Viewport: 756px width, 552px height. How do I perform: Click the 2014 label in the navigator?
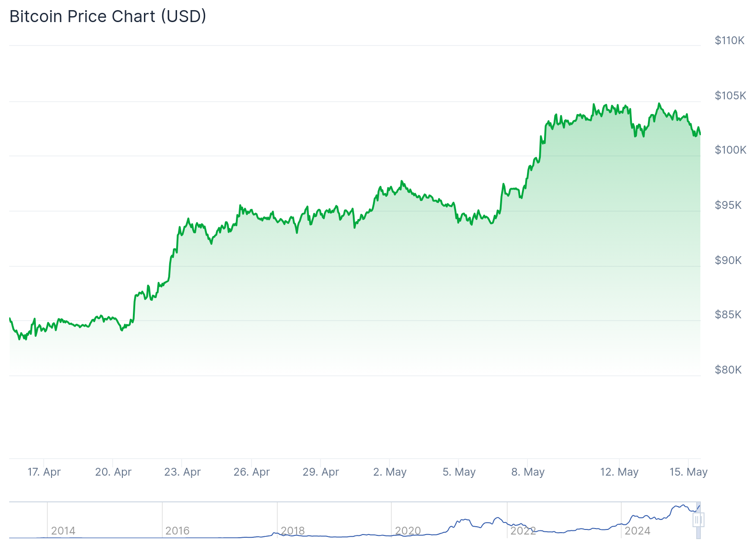pyautogui.click(x=63, y=531)
